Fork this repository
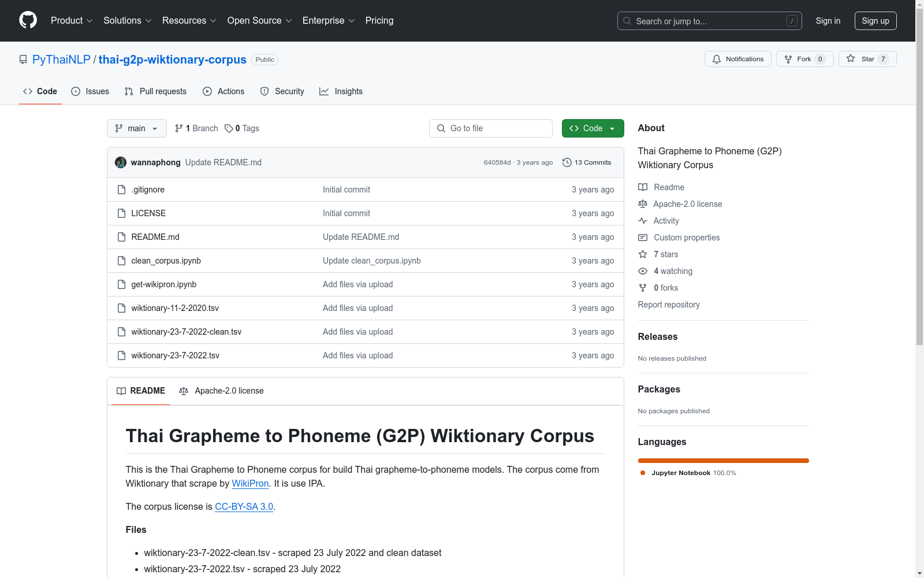The width and height of the screenshot is (924, 578). (804, 59)
